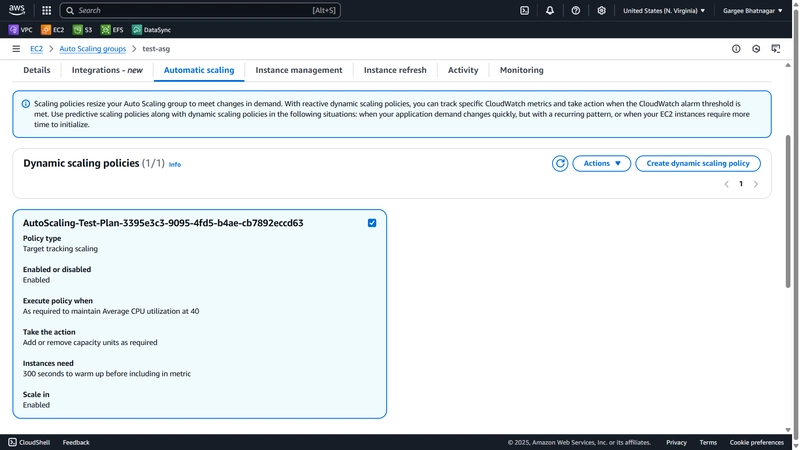The width and height of the screenshot is (800, 450).
Task: Open CloudShell icon in footer
Action: tap(12, 442)
